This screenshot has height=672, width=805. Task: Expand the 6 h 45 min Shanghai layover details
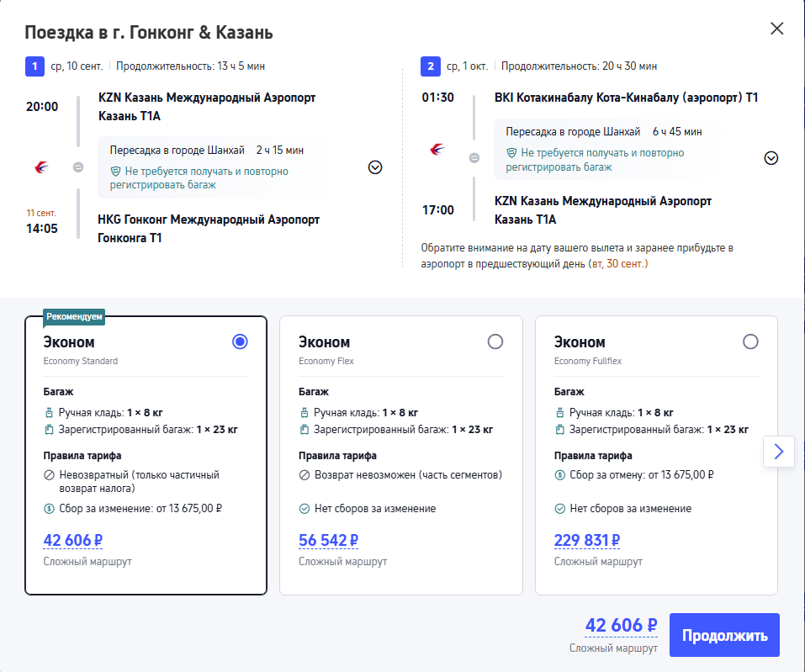(x=771, y=158)
